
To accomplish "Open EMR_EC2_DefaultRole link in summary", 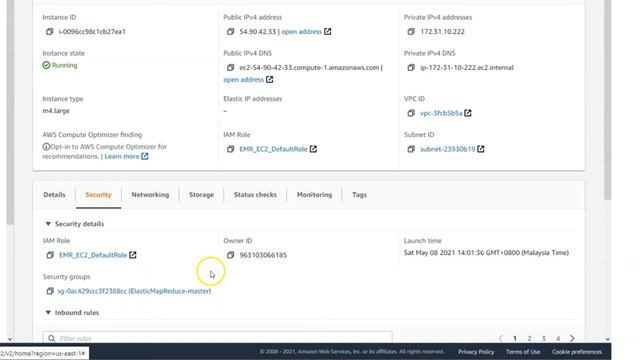I will (x=273, y=149).
